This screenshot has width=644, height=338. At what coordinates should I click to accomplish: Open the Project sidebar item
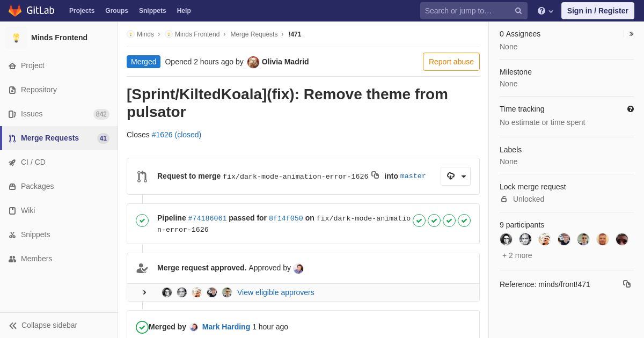[x=58, y=65]
